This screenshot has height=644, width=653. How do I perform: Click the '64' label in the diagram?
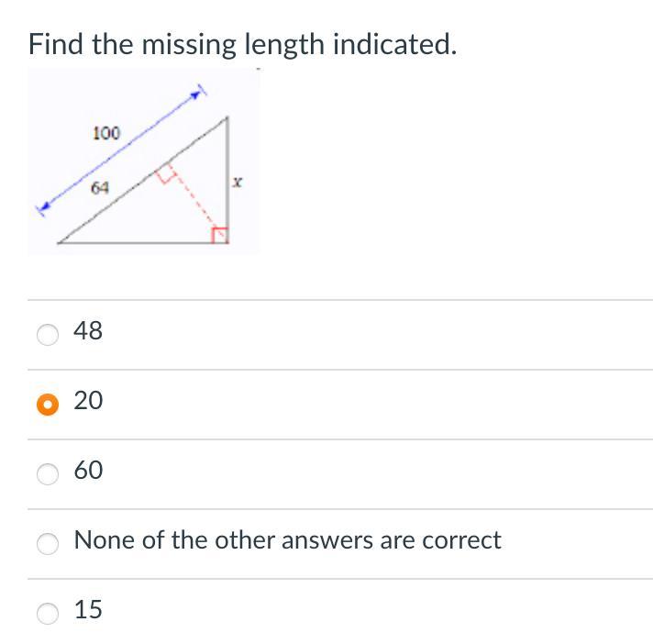pos(100,188)
